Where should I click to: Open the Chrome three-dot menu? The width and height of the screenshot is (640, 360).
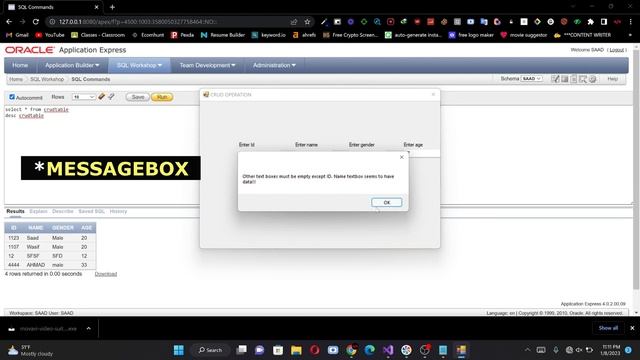click(631, 22)
